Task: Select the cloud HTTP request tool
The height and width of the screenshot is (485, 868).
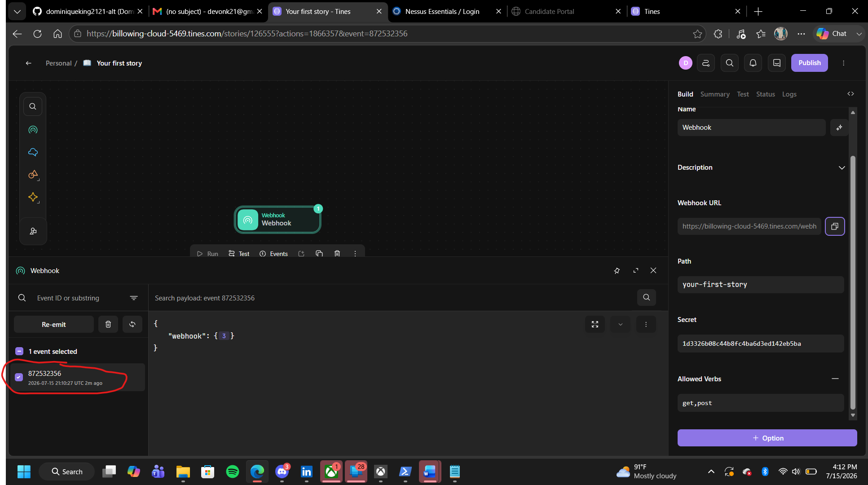Action: [33, 152]
